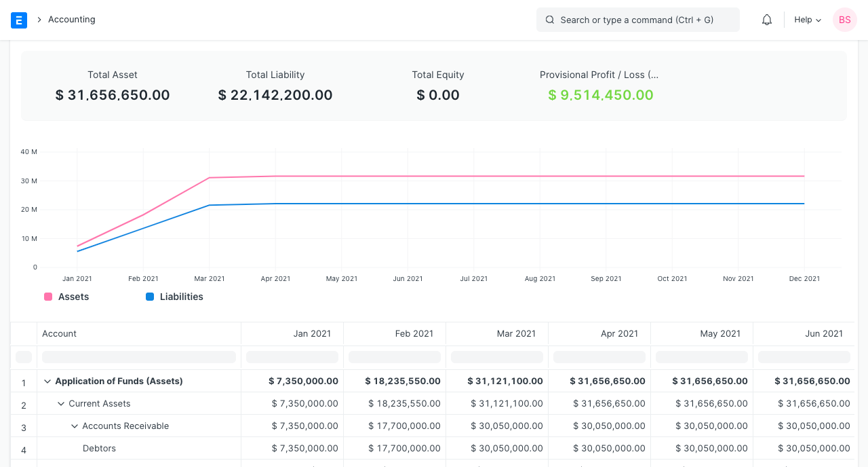Click the Provisional Profit / Loss value
The width and height of the screenshot is (868, 467).
pyautogui.click(x=600, y=95)
